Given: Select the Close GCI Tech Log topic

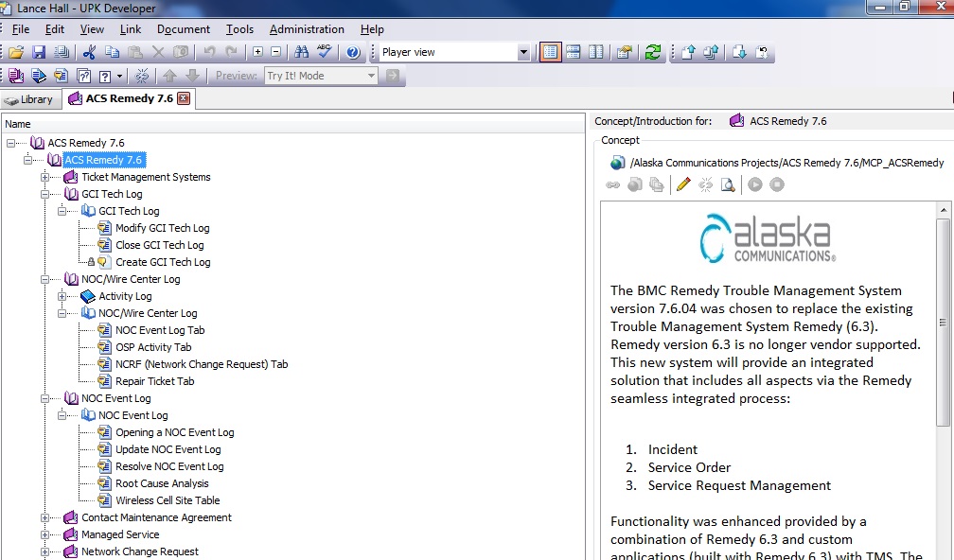Looking at the screenshot, I should point(159,245).
